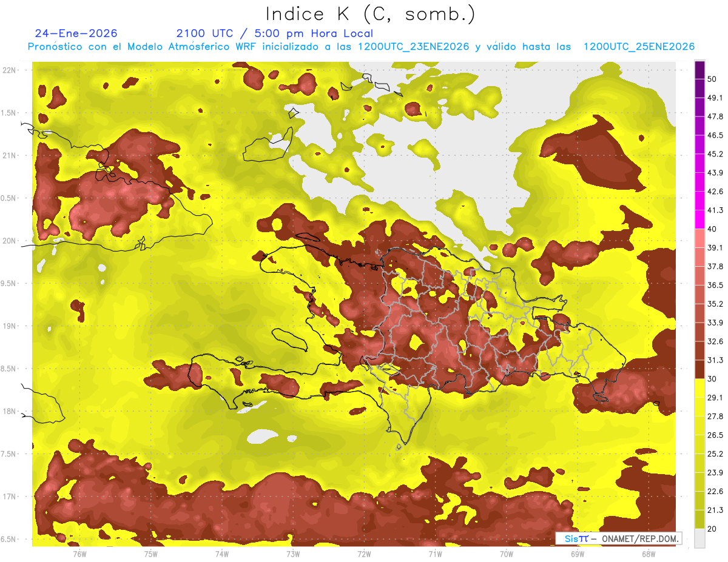Image resolution: width=728 pixels, height=562 pixels.
Task: Click longitude label '68W'
Action: (649, 554)
